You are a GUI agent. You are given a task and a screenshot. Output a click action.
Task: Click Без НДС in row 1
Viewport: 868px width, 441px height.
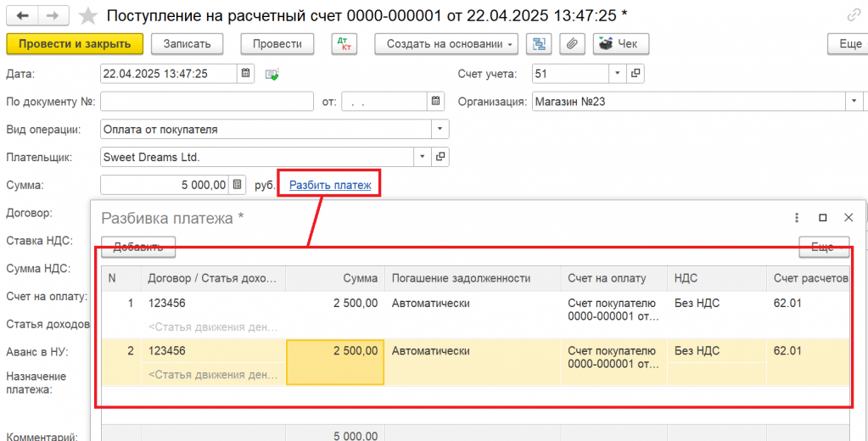[x=697, y=304]
